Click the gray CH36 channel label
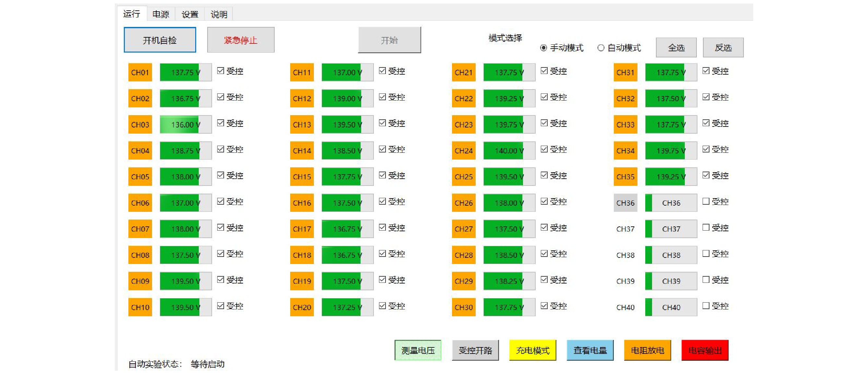868x373 pixels. (x=625, y=202)
